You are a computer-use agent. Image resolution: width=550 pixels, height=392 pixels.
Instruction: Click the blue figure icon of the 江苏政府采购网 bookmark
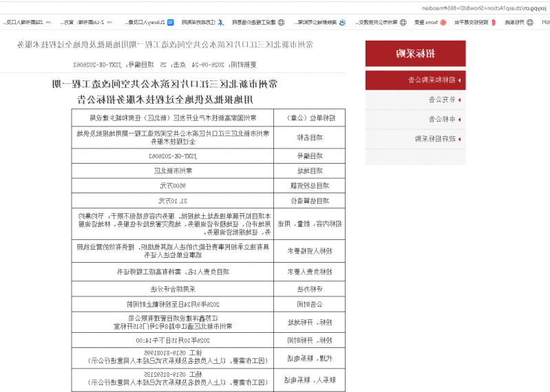[x=221, y=23]
